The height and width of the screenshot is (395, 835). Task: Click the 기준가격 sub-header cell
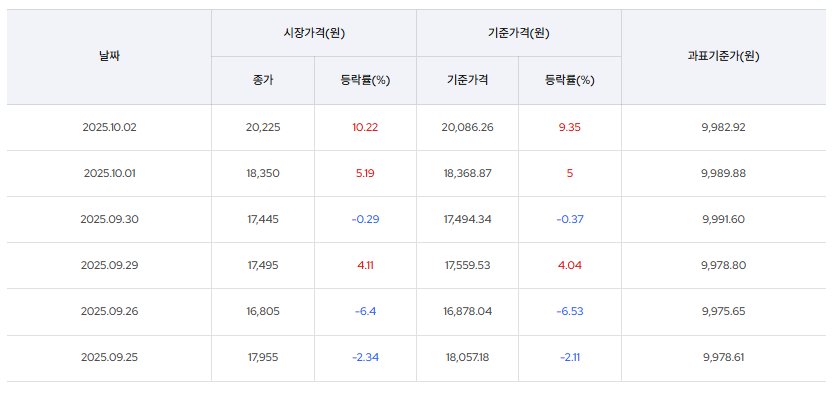click(467, 80)
